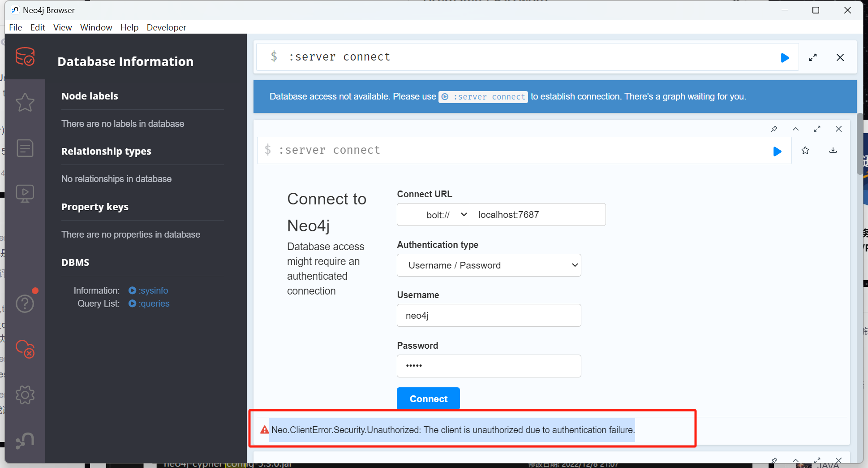Open the bolt:// protocol dropdown
The width and height of the screenshot is (868, 468).
pos(434,215)
